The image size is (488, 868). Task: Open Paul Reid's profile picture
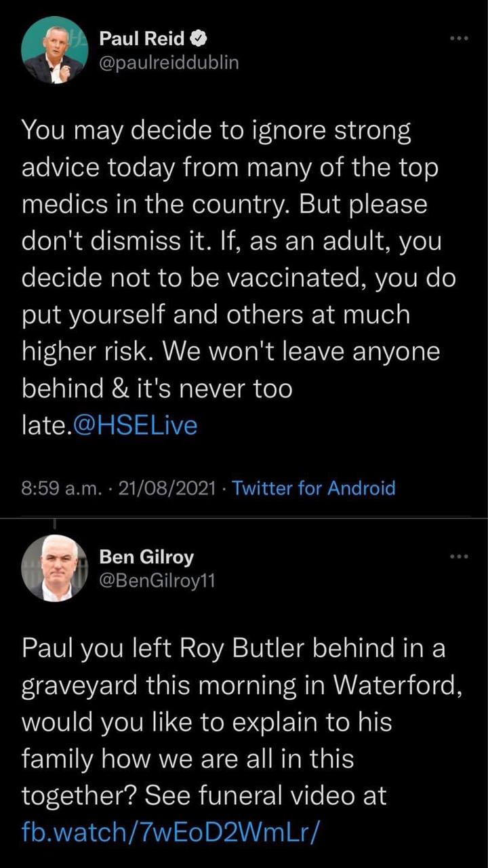54,50
